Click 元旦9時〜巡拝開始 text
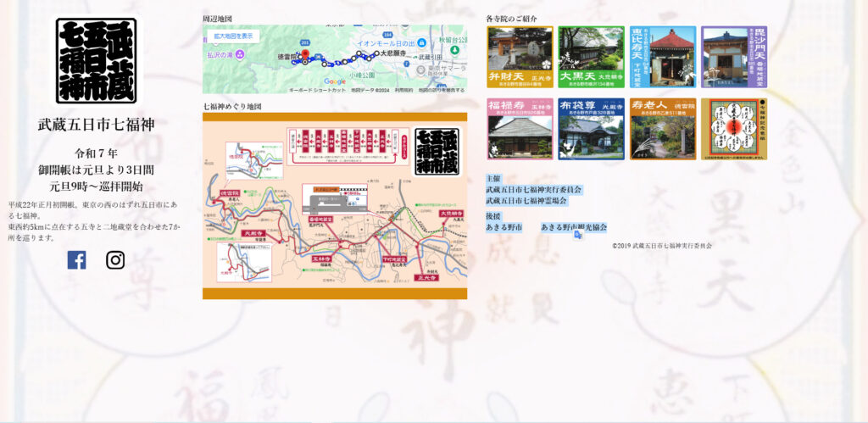 coord(97,186)
